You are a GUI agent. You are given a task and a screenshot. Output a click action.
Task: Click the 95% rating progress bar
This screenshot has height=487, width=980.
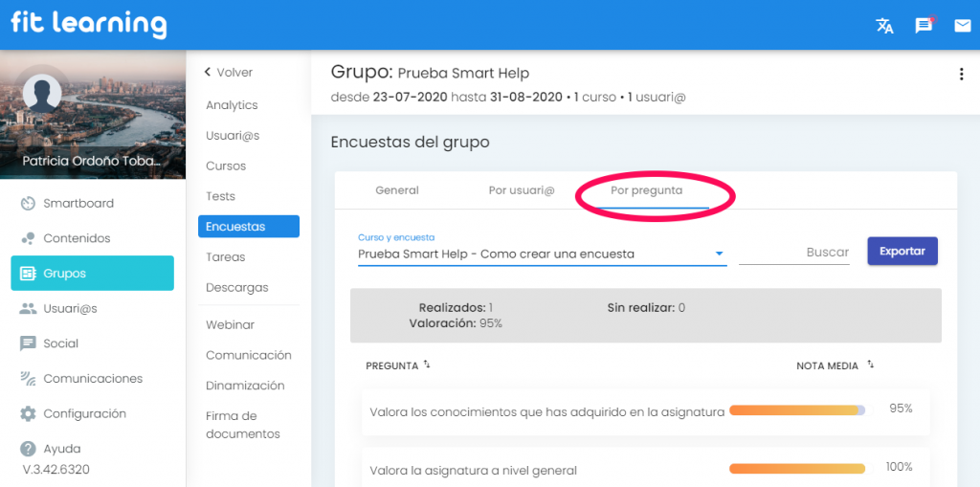(796, 410)
